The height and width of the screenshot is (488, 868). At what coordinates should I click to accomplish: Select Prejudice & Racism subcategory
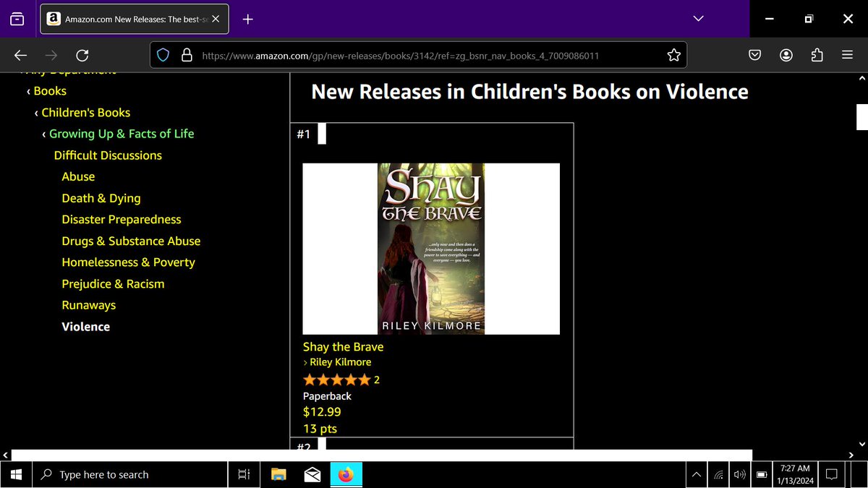tap(113, 284)
